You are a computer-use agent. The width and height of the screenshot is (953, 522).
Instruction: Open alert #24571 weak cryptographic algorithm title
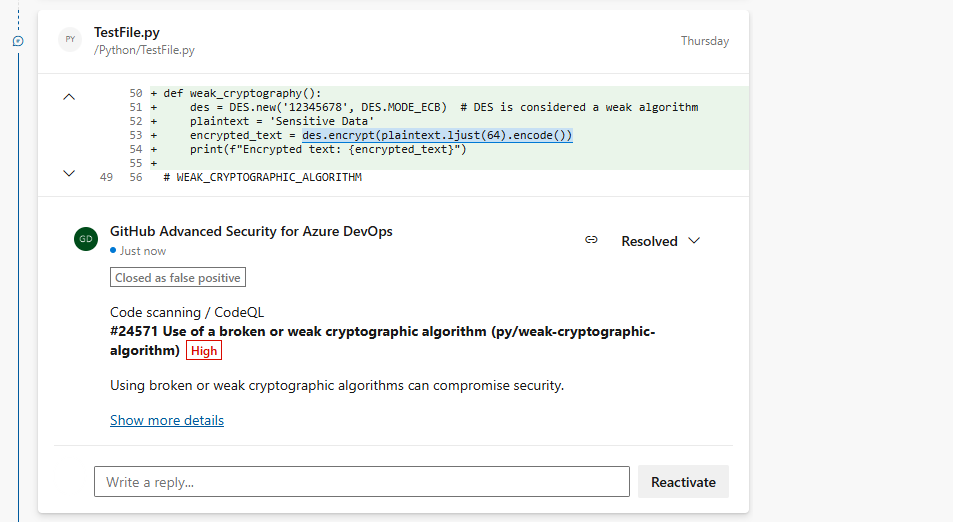coord(382,332)
